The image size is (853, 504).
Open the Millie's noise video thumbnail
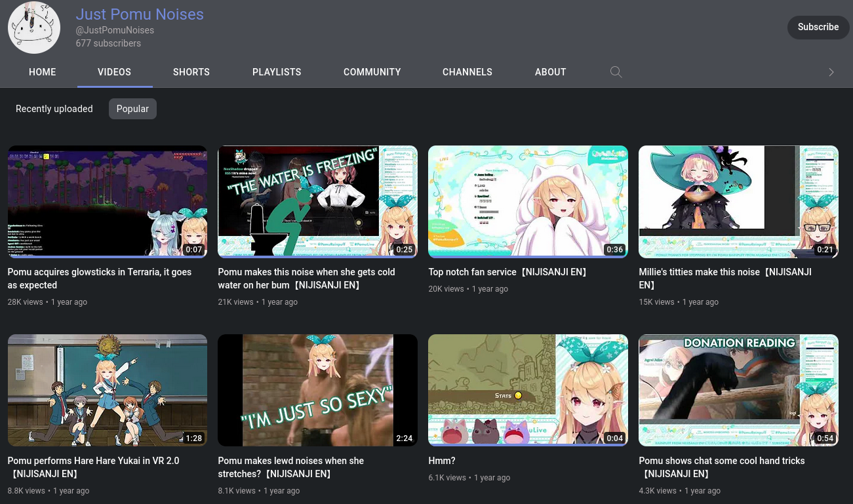(x=739, y=202)
